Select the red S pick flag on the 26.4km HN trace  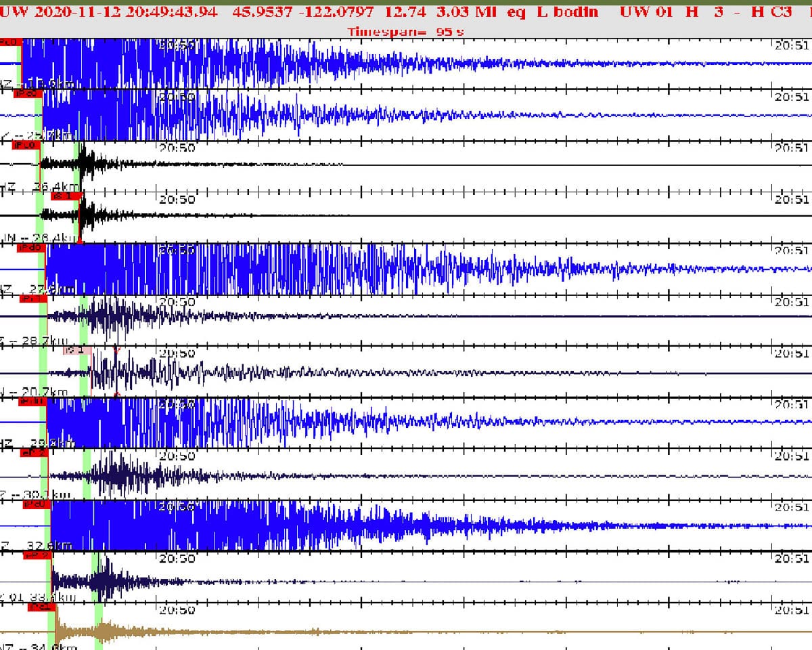[x=66, y=196]
